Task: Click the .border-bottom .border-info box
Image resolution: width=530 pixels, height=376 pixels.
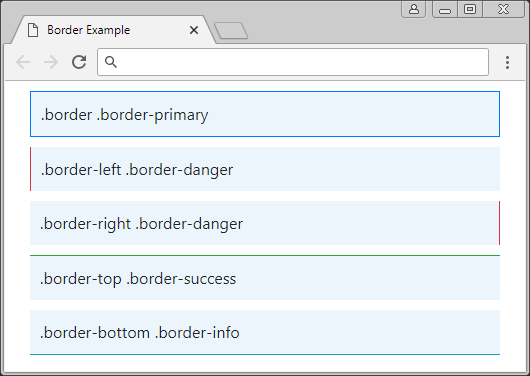Action: click(265, 332)
